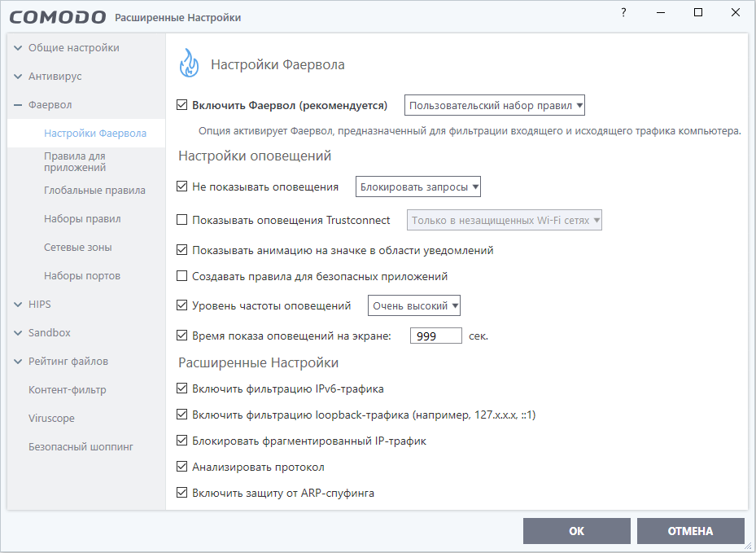The width and height of the screenshot is (756, 553).
Task: Collapse the Фаервол tree section
Action: (x=18, y=105)
